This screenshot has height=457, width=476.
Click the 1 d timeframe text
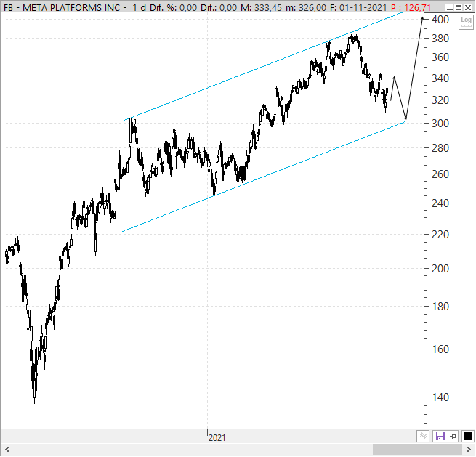[139, 7]
